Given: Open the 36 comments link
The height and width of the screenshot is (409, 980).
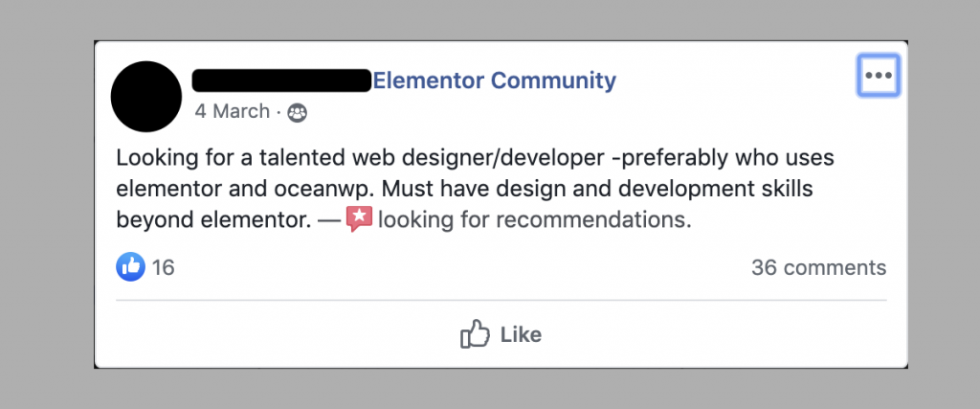Looking at the screenshot, I should [818, 267].
